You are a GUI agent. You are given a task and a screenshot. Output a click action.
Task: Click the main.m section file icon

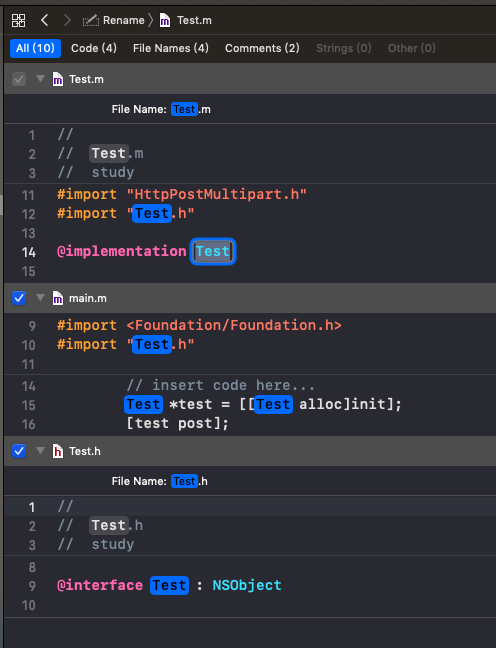(58, 298)
